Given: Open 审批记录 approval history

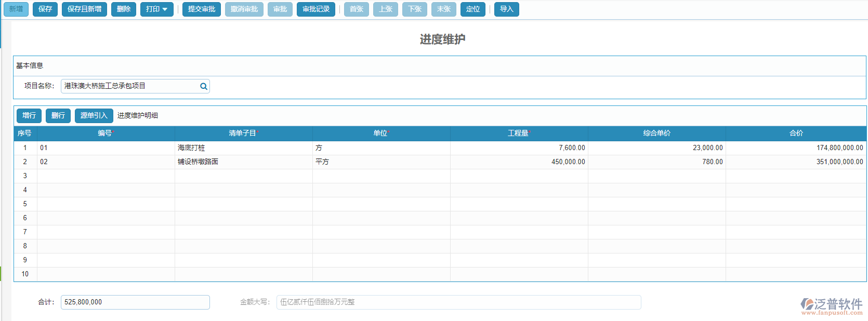Looking at the screenshot, I should pyautogui.click(x=316, y=9).
